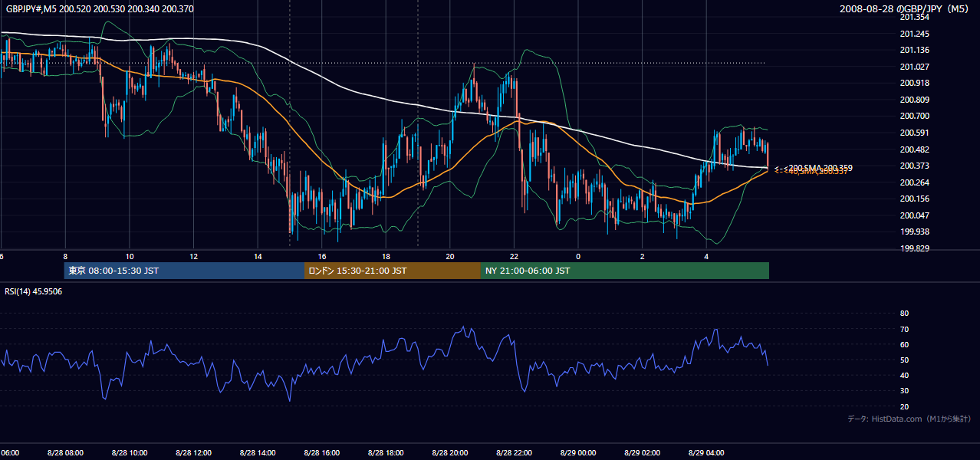The height and width of the screenshot is (460, 980).
Task: Click price axis label 200.264
Action: pos(914,182)
